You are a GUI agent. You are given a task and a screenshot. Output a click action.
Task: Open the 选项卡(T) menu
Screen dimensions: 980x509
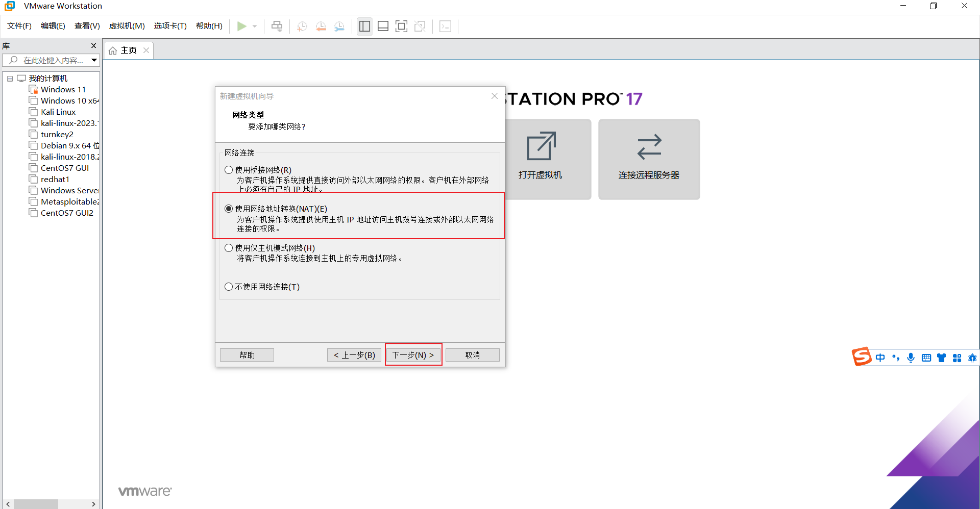tap(170, 26)
